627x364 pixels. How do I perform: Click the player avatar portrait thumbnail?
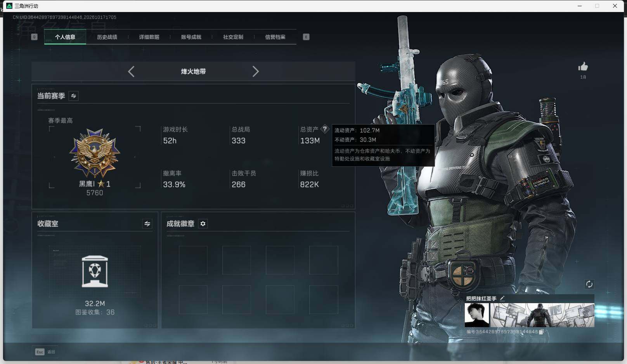point(477,315)
